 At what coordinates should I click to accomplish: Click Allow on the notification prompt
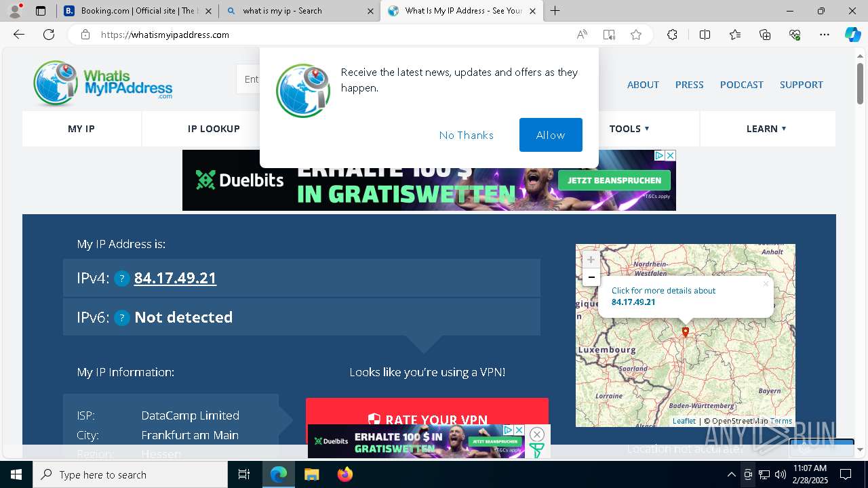tap(551, 135)
